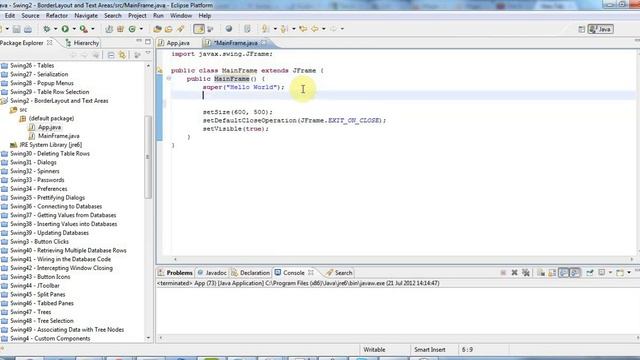Click the Print toolbar icon
The height and width of the screenshot is (360, 640).
tap(28, 29)
